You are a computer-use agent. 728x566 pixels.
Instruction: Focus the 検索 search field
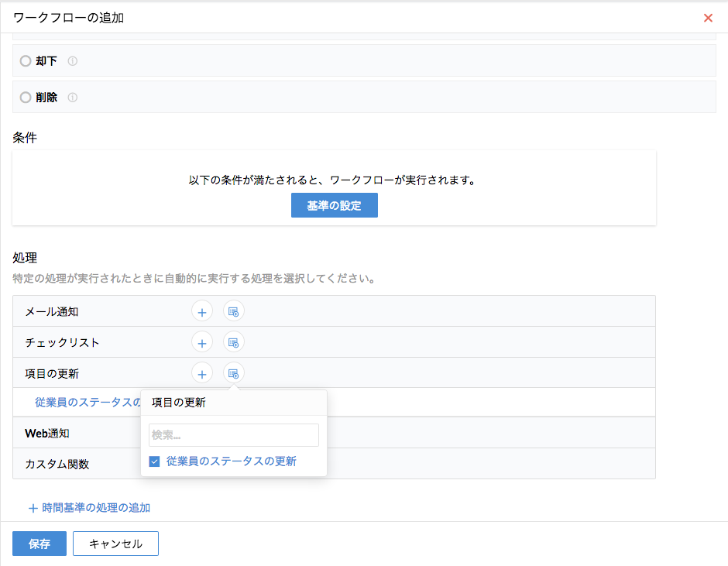point(233,435)
